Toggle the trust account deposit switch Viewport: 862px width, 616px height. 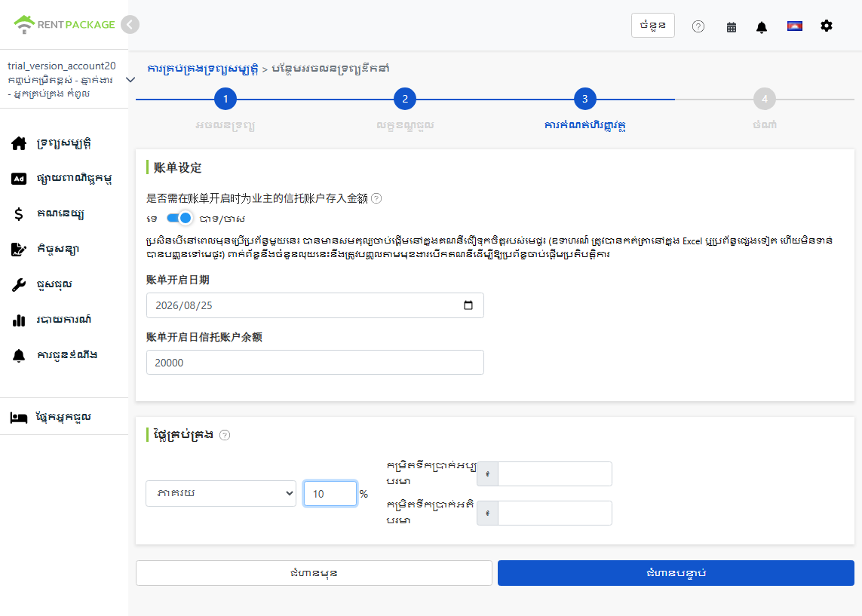pyautogui.click(x=179, y=218)
